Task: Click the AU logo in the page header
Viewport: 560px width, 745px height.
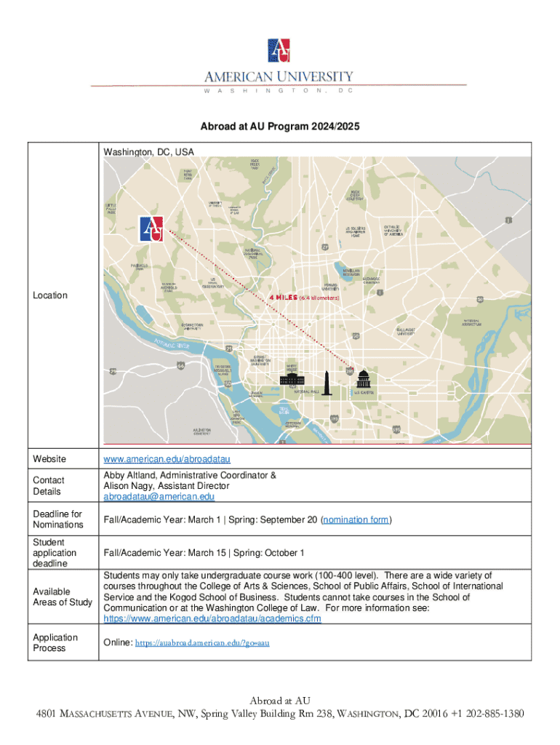Action: click(279, 49)
